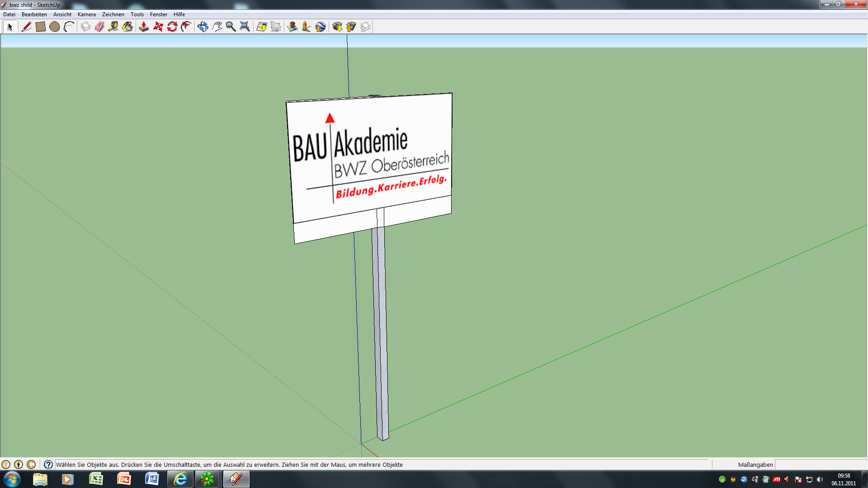Open the Action Center flag icon

coord(798,479)
